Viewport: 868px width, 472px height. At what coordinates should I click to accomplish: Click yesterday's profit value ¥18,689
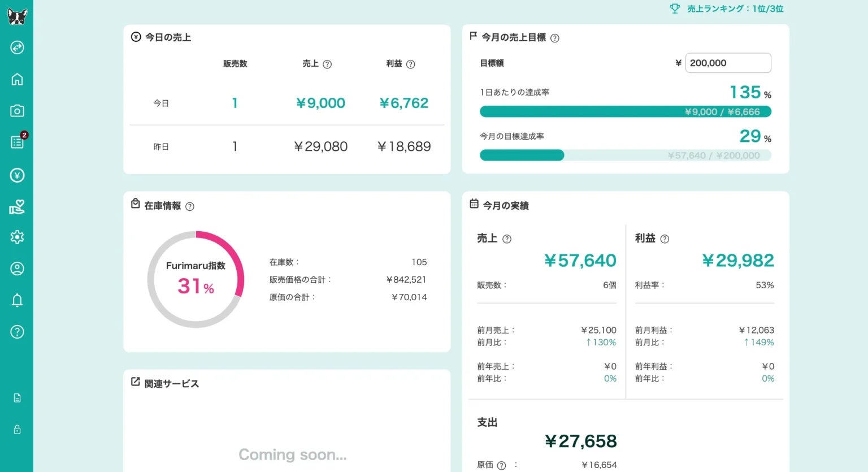tap(404, 146)
